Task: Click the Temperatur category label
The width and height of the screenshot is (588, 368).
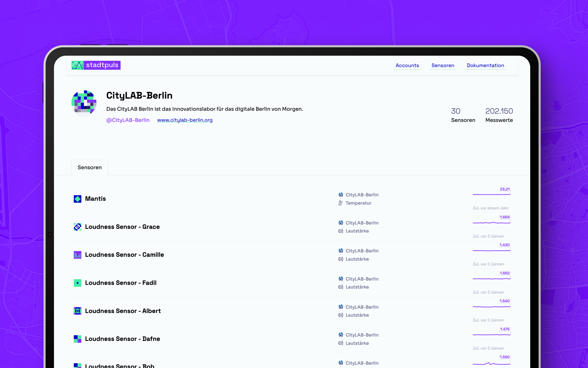Action: click(x=358, y=203)
